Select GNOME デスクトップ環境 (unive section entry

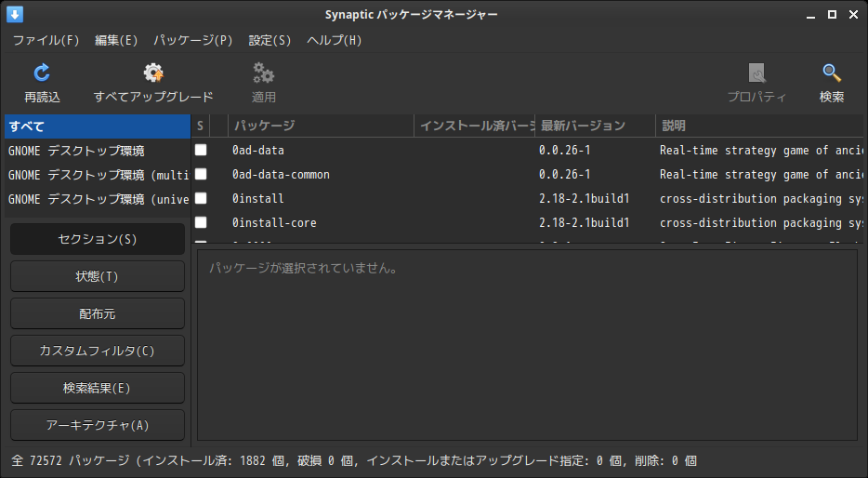point(98,199)
